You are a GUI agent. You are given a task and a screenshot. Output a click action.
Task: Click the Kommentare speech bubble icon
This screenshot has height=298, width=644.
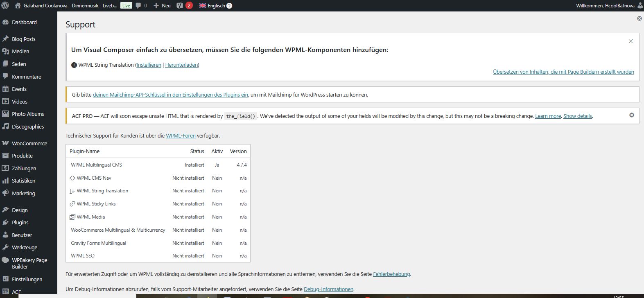point(5,77)
